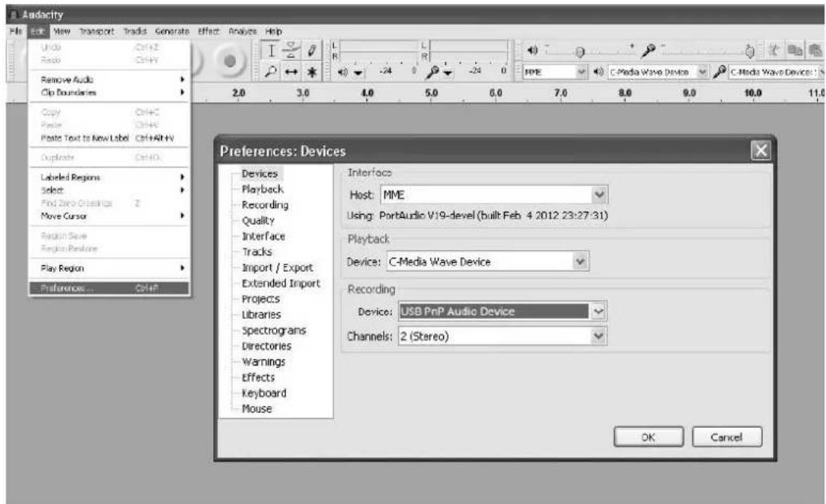826x504 pixels.
Task: Open the Tracks menu
Action: (x=135, y=31)
